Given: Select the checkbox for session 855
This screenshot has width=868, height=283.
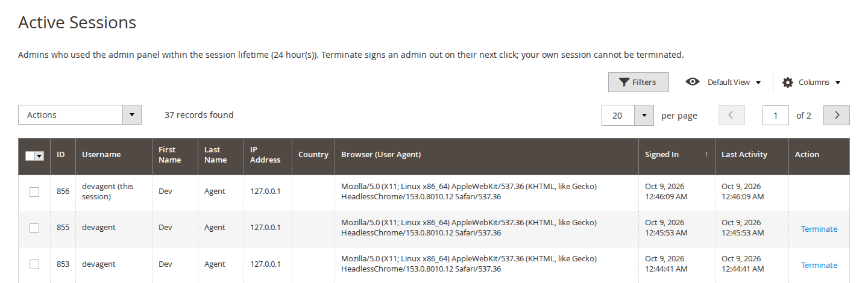Looking at the screenshot, I should [x=34, y=228].
